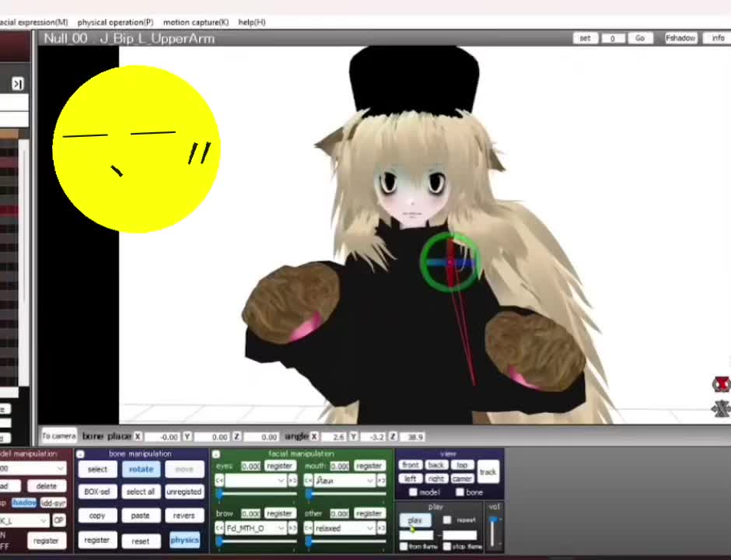Click the eyes morph slider
This screenshot has height=560, width=731.
(x=256, y=493)
